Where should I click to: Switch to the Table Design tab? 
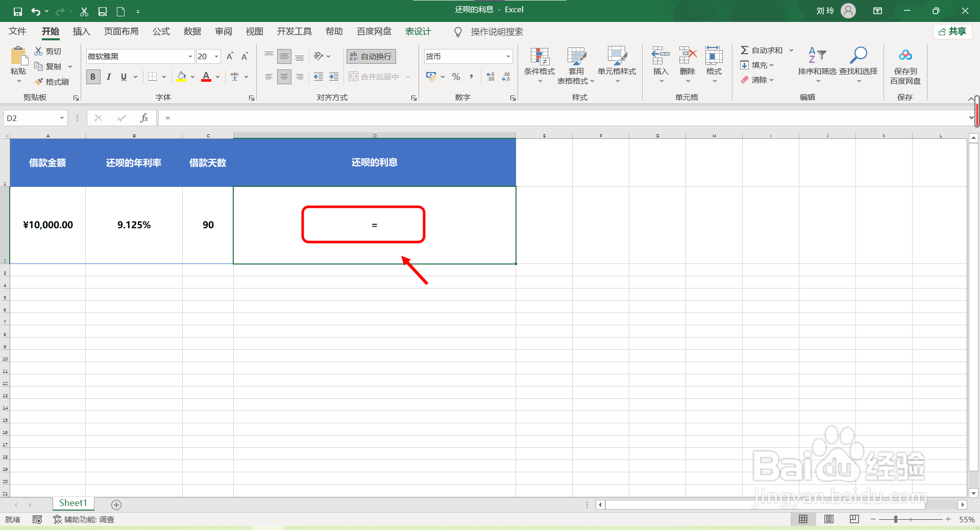tap(418, 32)
